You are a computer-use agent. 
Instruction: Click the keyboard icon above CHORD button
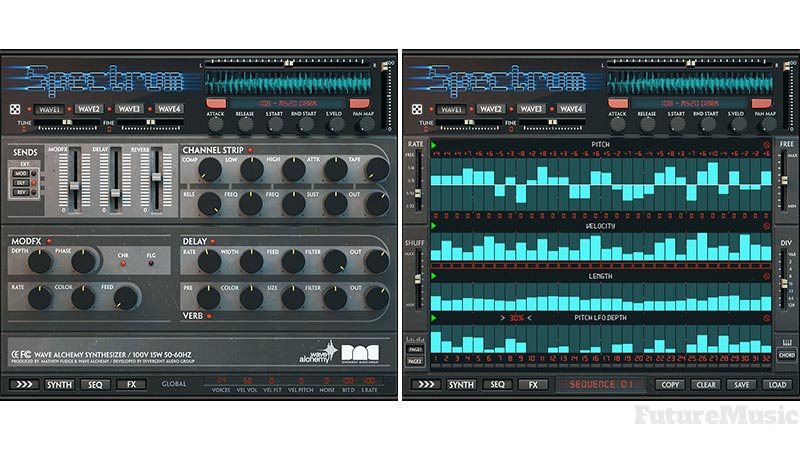786,342
